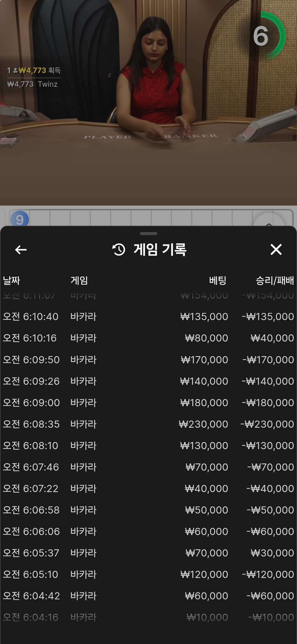This screenshot has height=644, width=297.
Task: Select the 승리/패배 column header
Action: click(x=275, y=280)
